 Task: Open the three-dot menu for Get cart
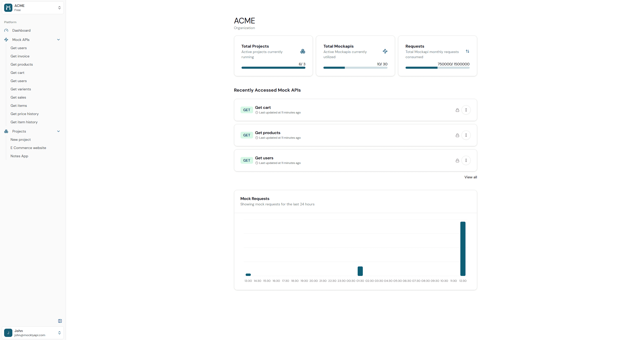pos(466,110)
